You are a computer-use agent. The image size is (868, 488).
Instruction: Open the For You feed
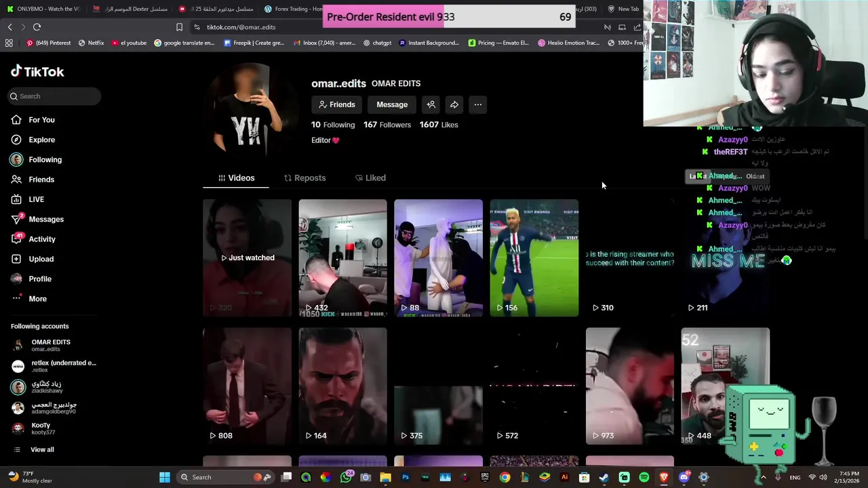click(x=33, y=120)
